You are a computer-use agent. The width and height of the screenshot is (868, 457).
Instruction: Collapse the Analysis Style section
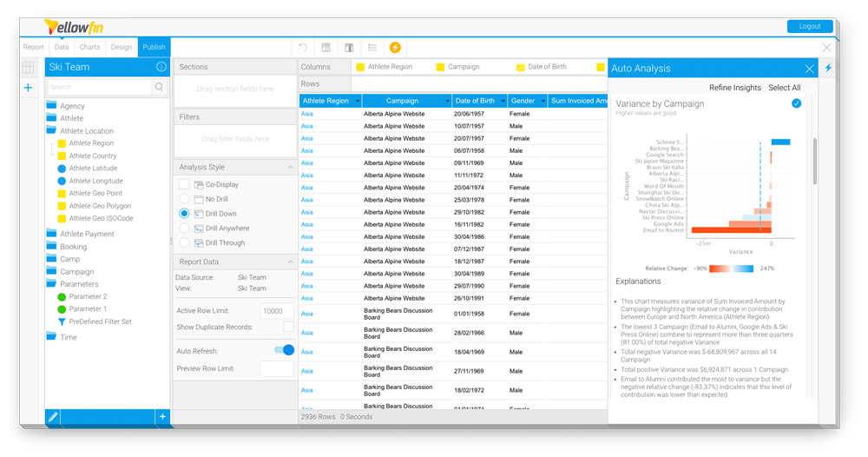pyautogui.click(x=289, y=167)
